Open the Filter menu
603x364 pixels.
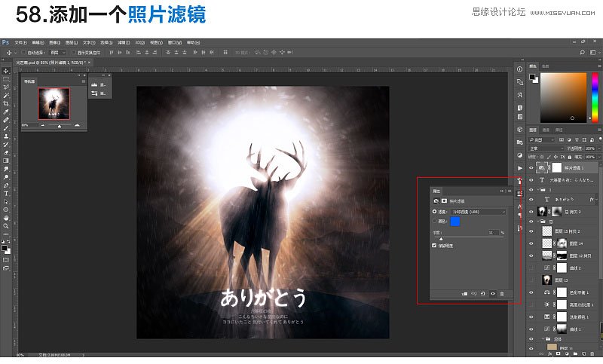click(x=123, y=42)
